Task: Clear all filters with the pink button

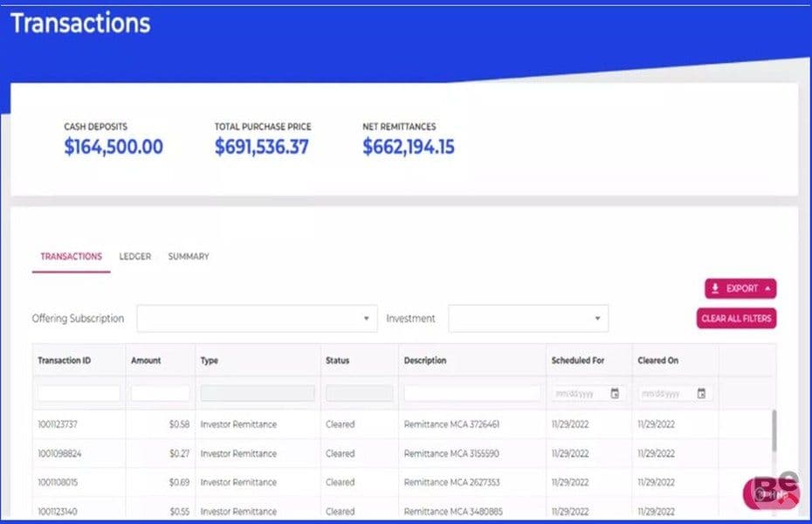Action: point(736,319)
